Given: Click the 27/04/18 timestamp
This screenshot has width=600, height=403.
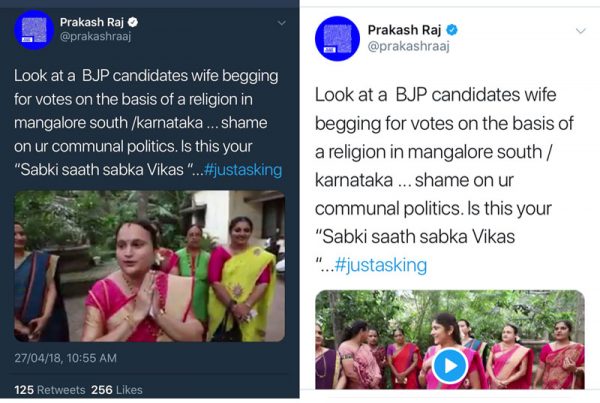Looking at the screenshot, I should [66, 357].
